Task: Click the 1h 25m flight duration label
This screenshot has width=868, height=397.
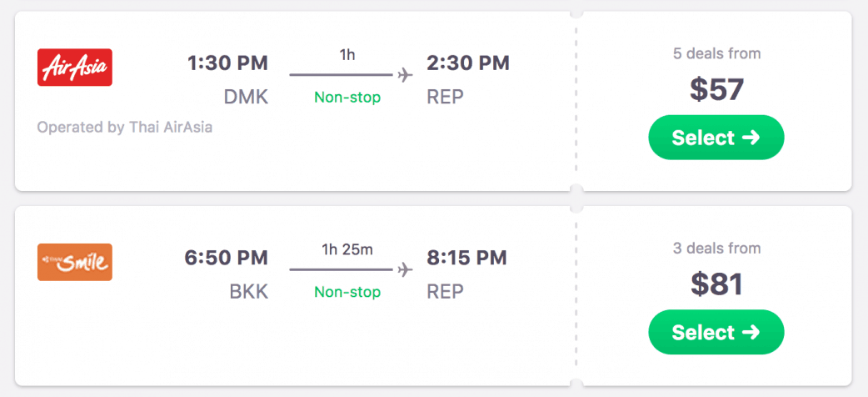Action: click(347, 249)
